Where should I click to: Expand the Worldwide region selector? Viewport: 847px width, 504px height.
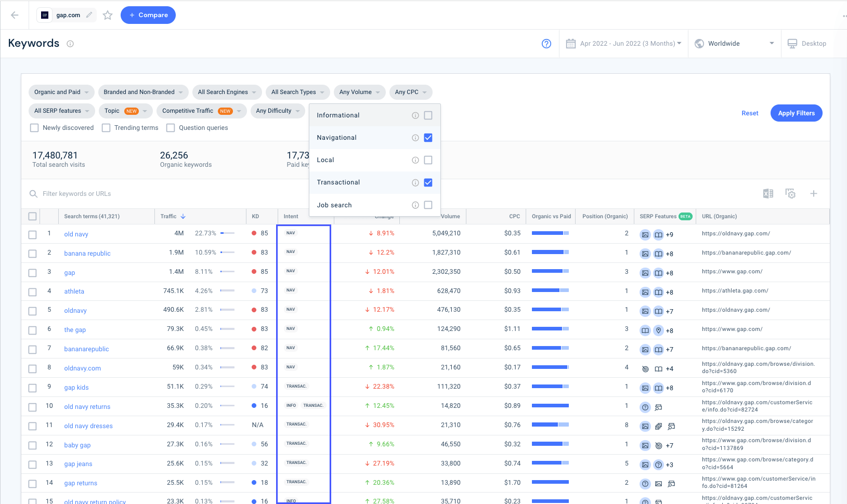coord(735,43)
